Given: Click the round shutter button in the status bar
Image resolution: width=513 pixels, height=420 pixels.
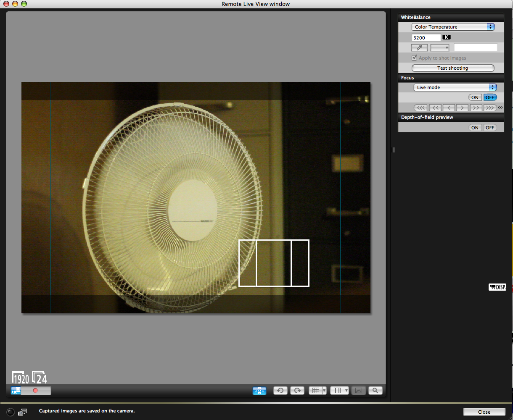Looking at the screenshot, I should click(x=11, y=412).
